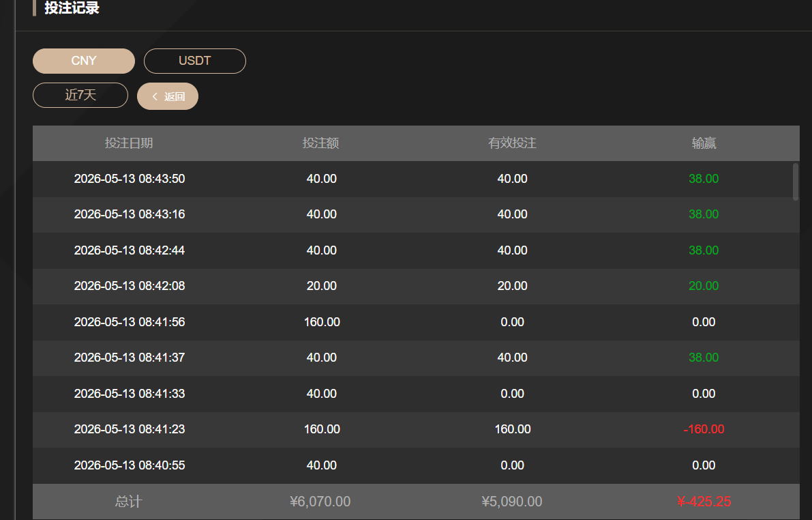Select the row dated 2026-05-13 08:40:55

click(x=416, y=465)
